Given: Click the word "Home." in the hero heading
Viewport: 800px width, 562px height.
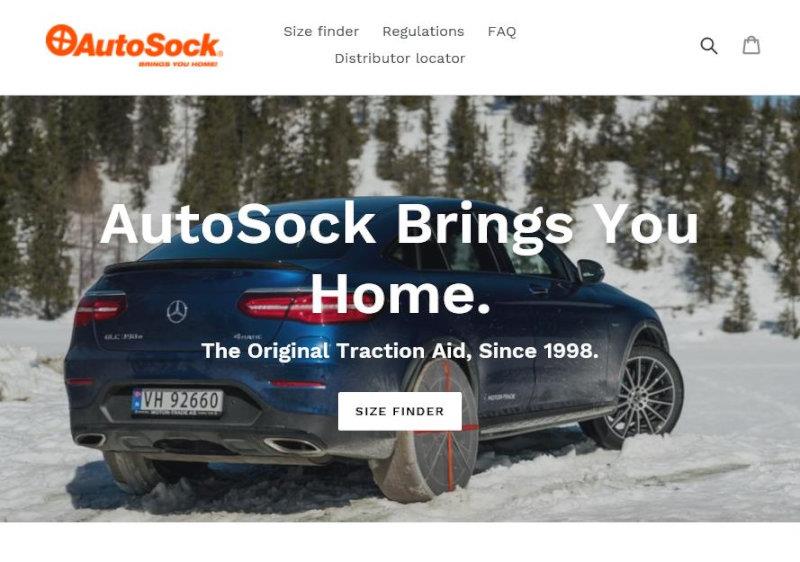Looking at the screenshot, I should point(399,293).
